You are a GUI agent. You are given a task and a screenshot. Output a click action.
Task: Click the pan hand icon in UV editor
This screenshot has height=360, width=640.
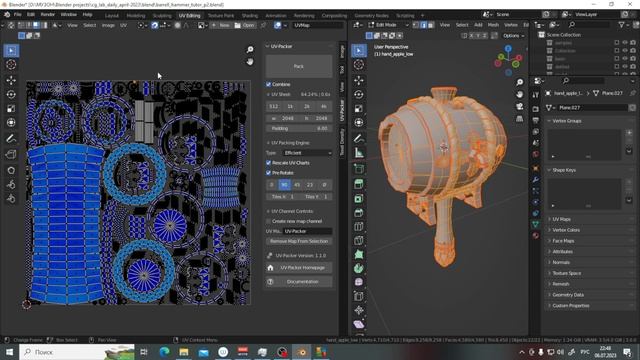[x=250, y=62]
